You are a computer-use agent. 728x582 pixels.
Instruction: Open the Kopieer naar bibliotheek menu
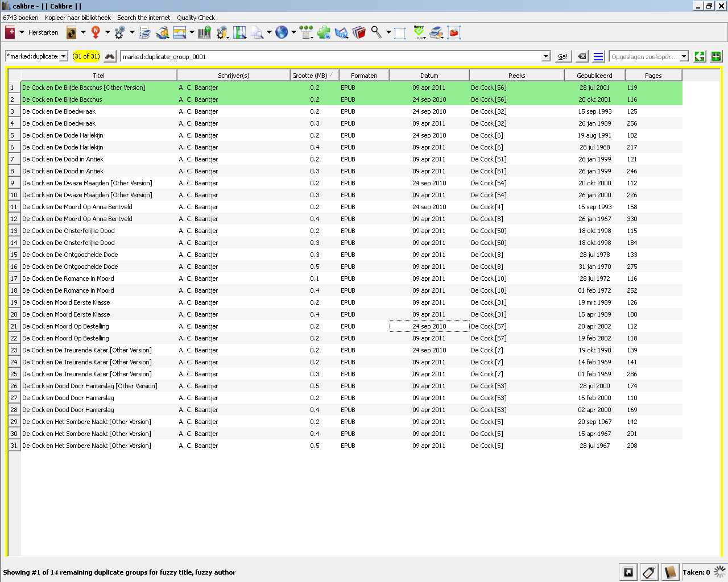[x=78, y=18]
